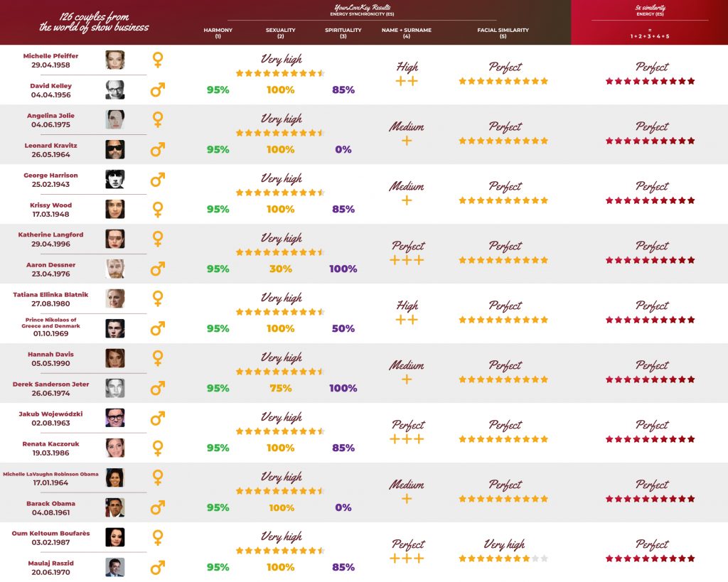Open Angelina Jolie's photo thumbnail
728x582 pixels.
tap(115, 119)
